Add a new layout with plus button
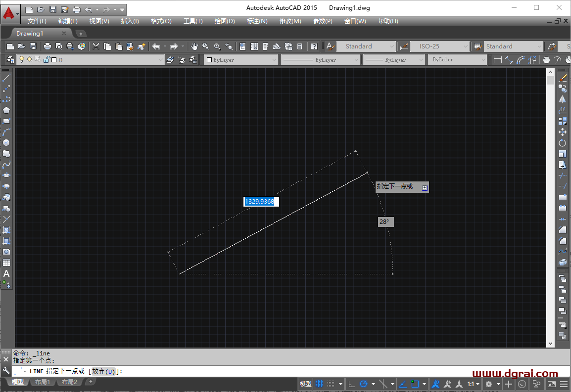 91,382
